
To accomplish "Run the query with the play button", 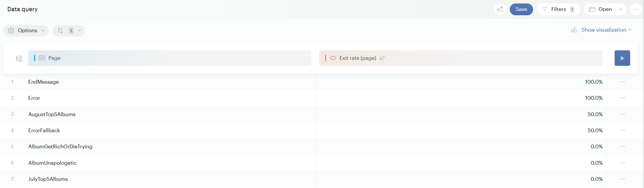I will pos(622,58).
